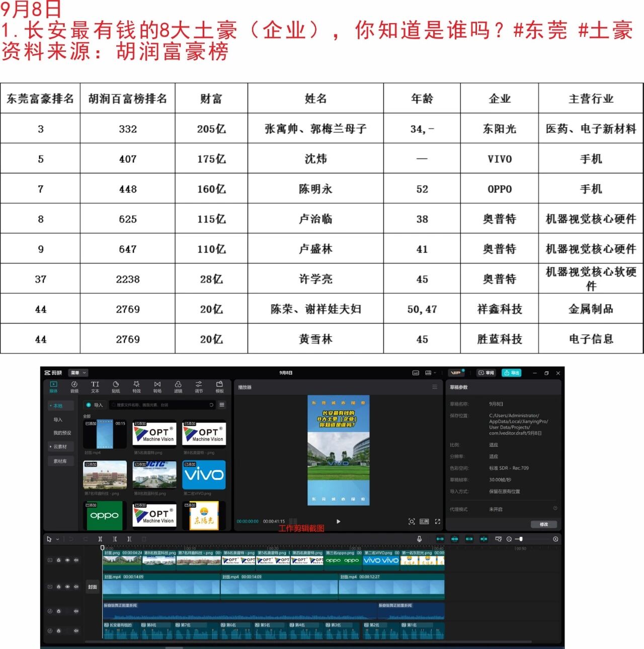Open the media list view options menu
644x649 pixels.
(x=222, y=405)
